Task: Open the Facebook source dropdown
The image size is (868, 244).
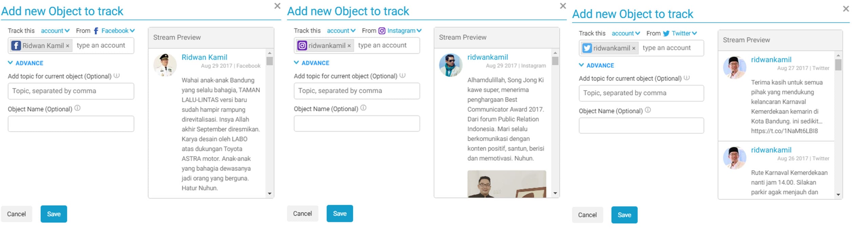Action: pyautogui.click(x=118, y=31)
